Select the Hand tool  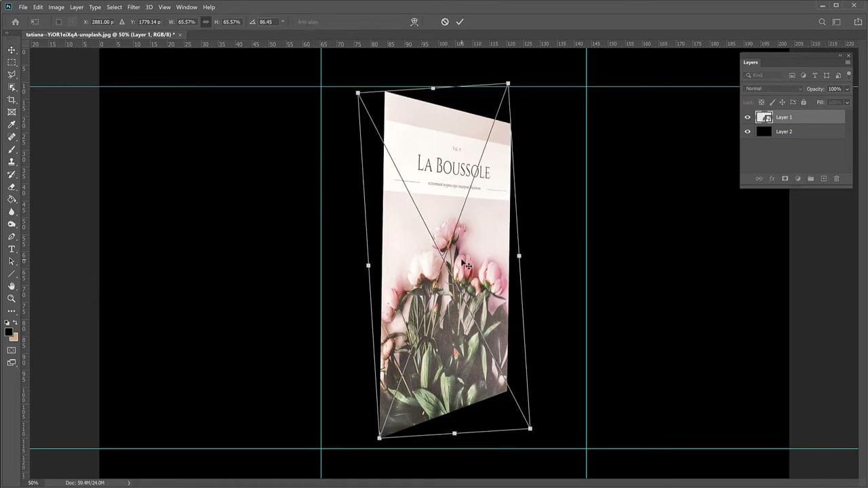click(x=12, y=286)
